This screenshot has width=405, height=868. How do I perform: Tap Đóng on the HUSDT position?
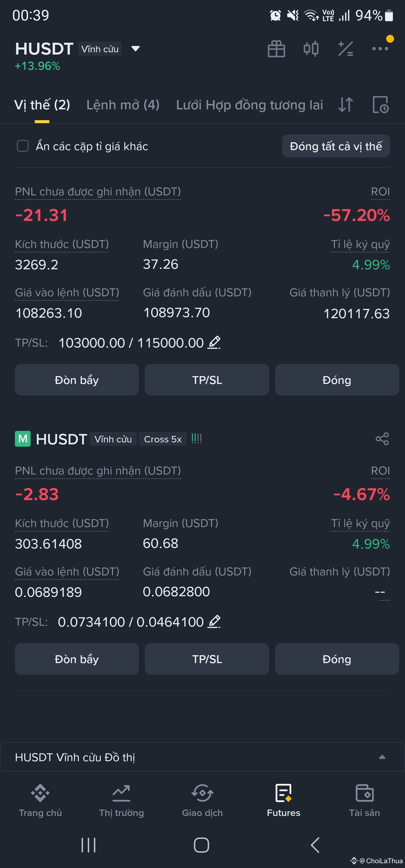[337, 659]
